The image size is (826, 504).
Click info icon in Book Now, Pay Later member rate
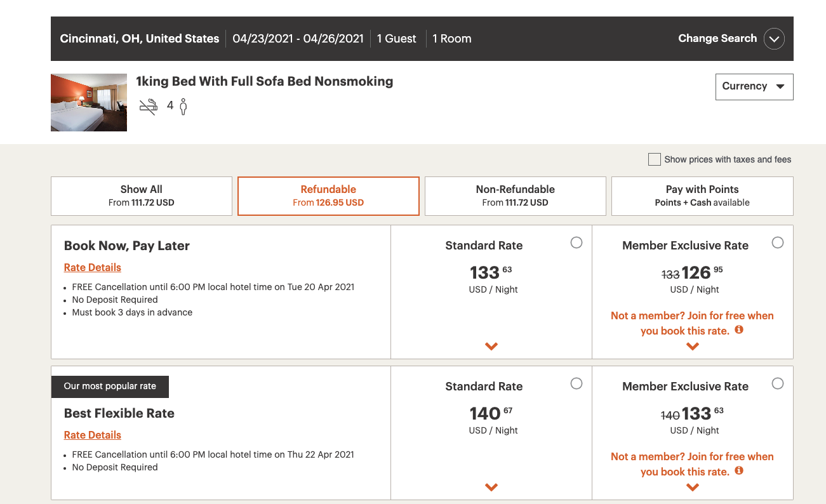739,330
